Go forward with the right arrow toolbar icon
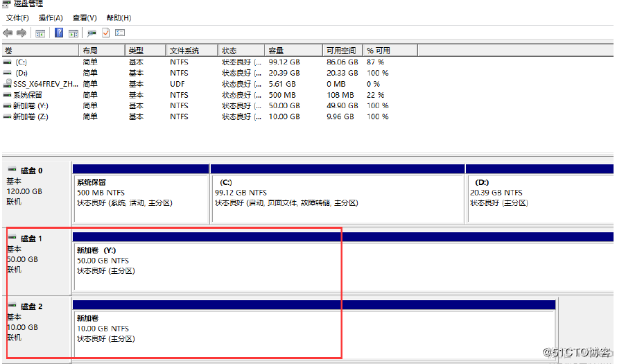Viewport: 617px width, 364px height. (x=21, y=33)
